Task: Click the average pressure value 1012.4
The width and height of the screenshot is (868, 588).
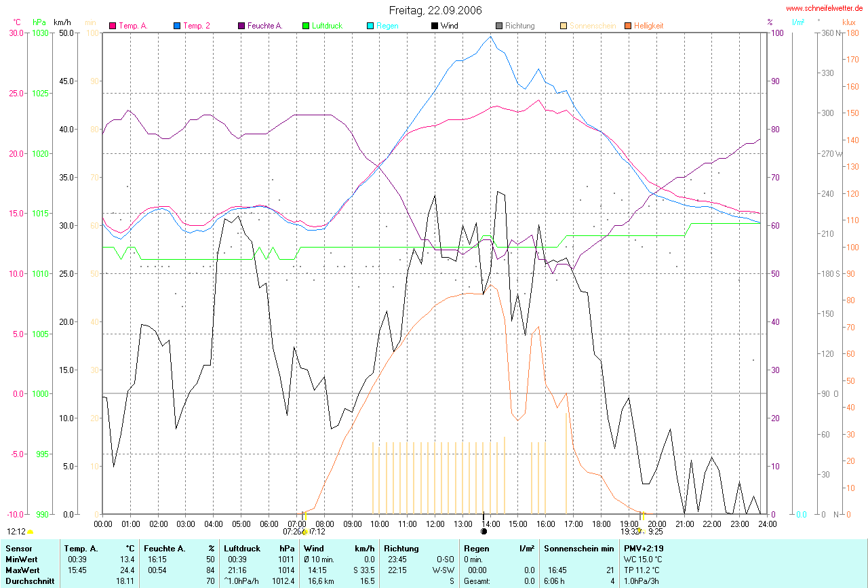Action: tap(283, 581)
